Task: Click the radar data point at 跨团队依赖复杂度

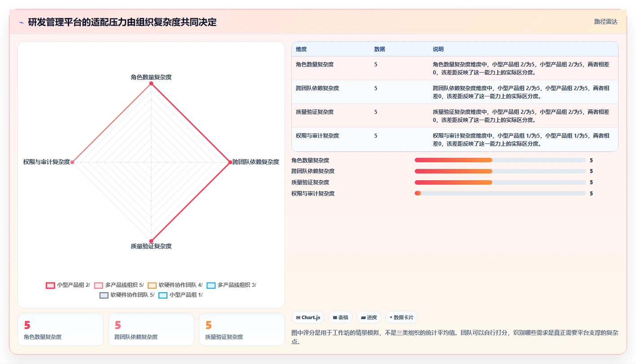Action: click(x=230, y=162)
